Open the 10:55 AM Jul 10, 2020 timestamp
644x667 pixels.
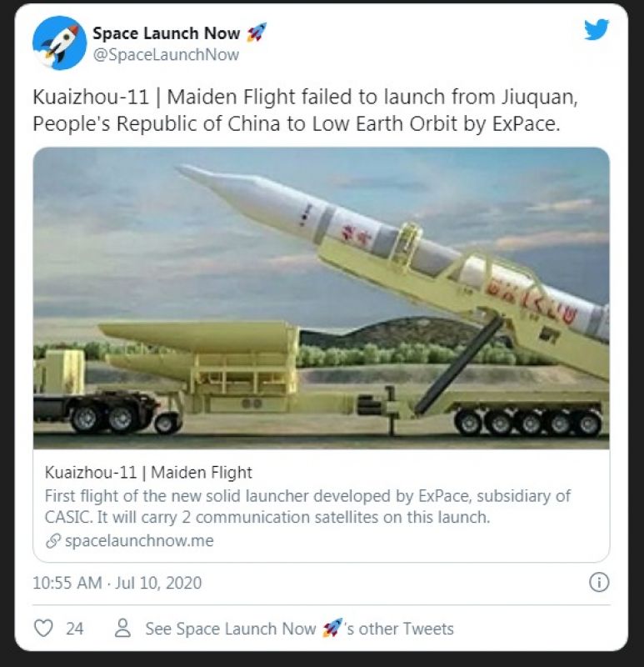point(117,583)
